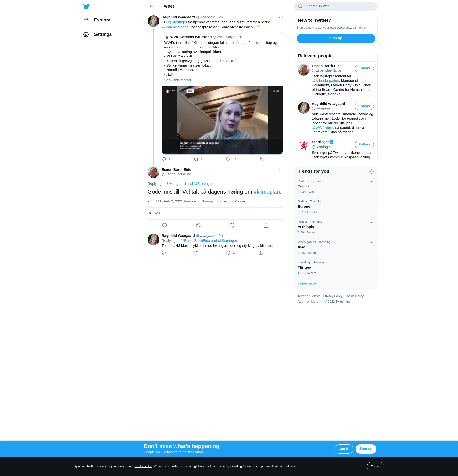The height and width of the screenshot is (476, 458).
Task: Follow Stortinget account
Action: [x=364, y=144]
